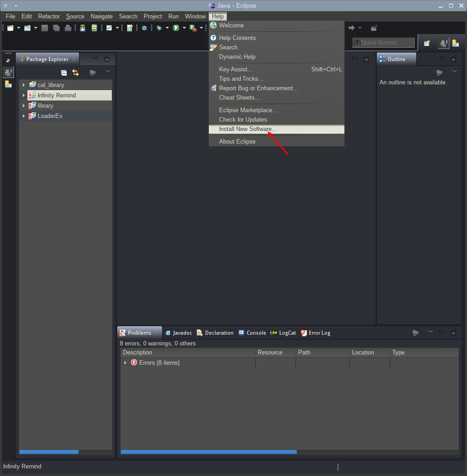Open the Problems view menu arrow
The image size is (467, 476).
[x=431, y=331]
